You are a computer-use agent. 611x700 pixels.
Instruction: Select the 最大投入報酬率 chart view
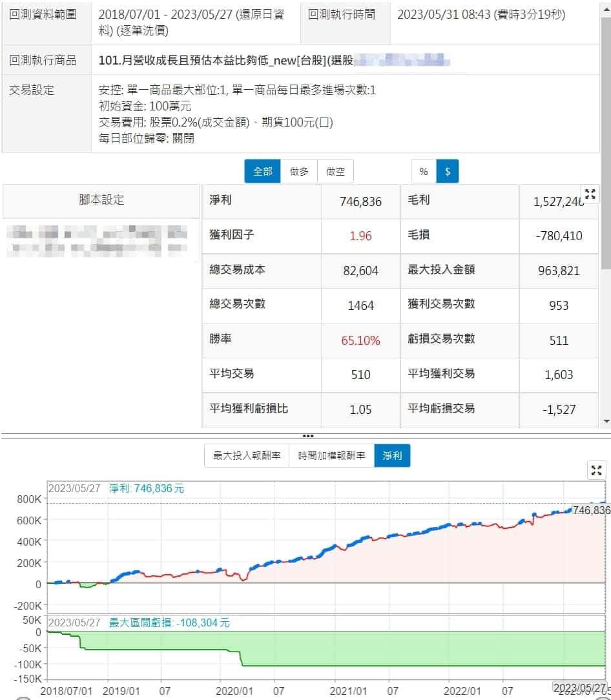pyautogui.click(x=247, y=455)
